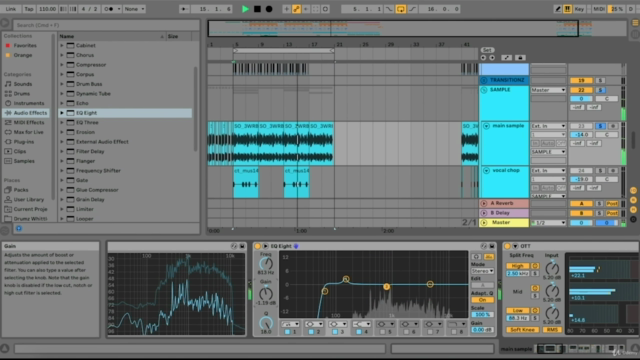
Task: Open the Drums category
Action: coord(22,93)
